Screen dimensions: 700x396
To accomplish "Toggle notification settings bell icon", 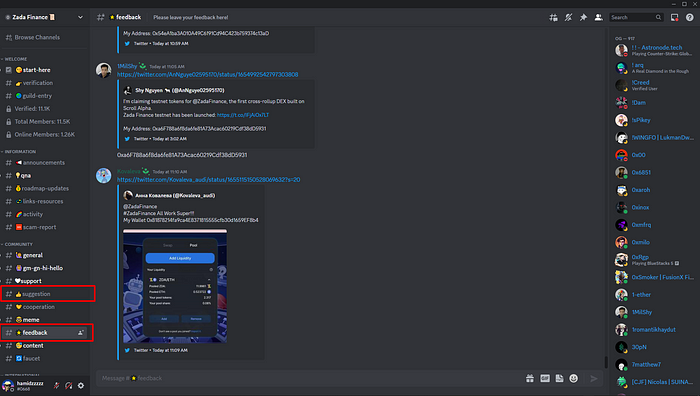I will pyautogui.click(x=568, y=17).
